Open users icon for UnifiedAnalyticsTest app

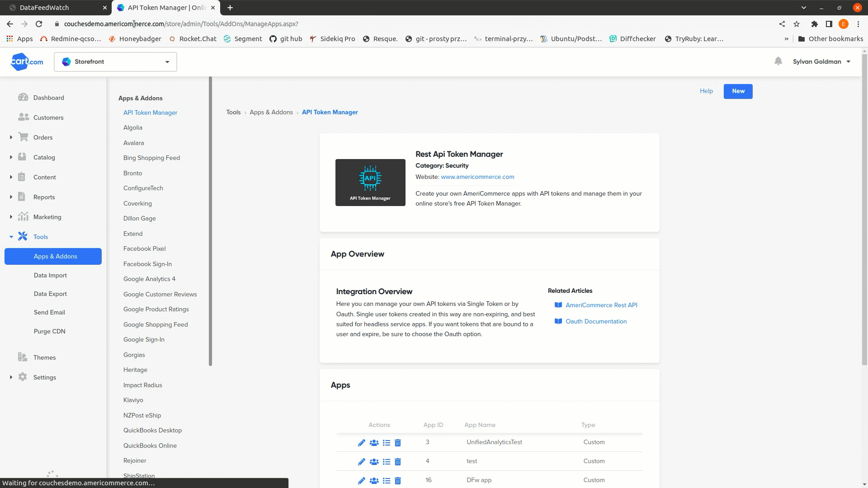click(374, 443)
